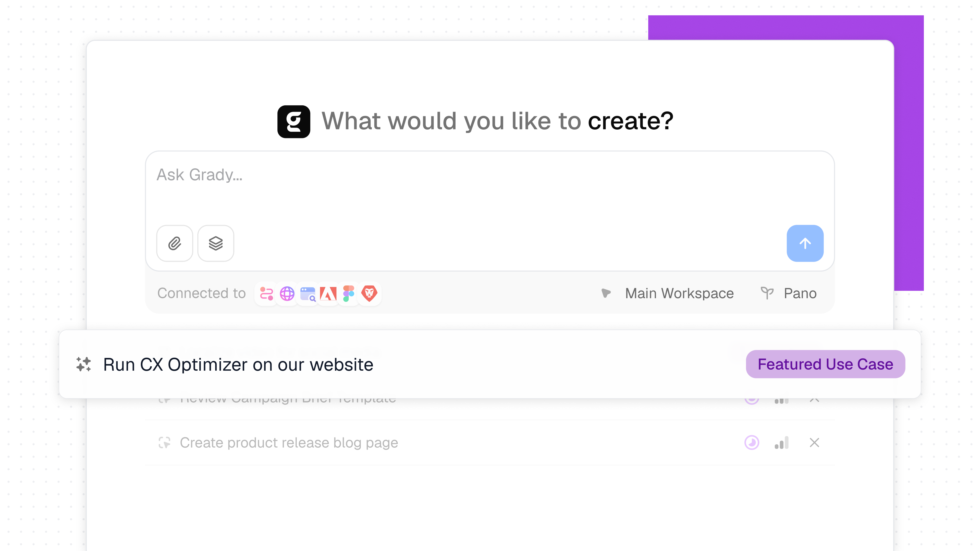
Task: Click the purple globe connection icon
Action: [x=287, y=294]
